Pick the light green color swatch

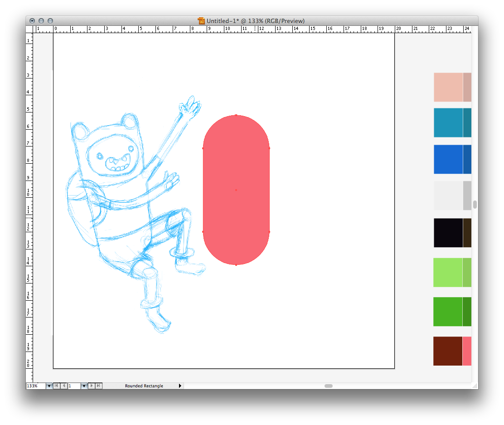click(448, 273)
